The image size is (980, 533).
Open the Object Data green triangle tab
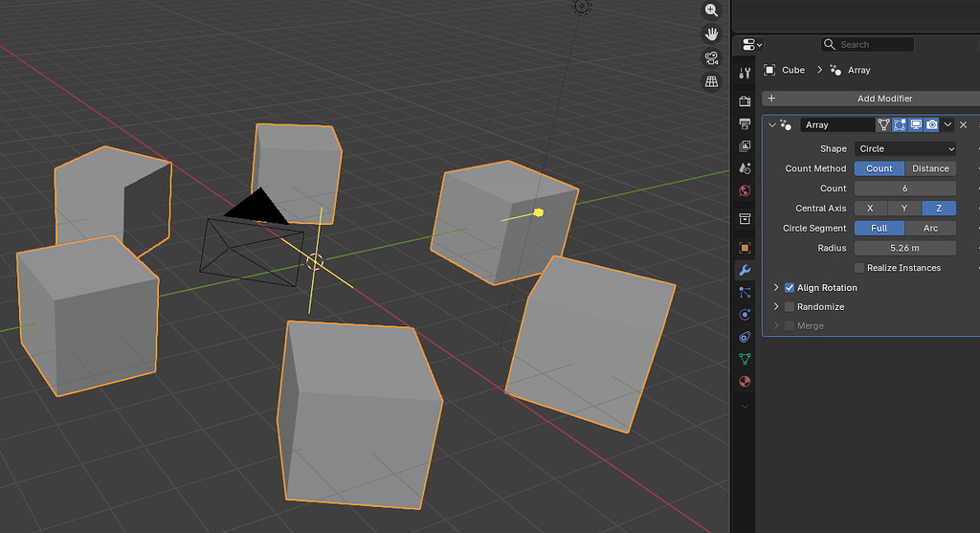pos(745,359)
